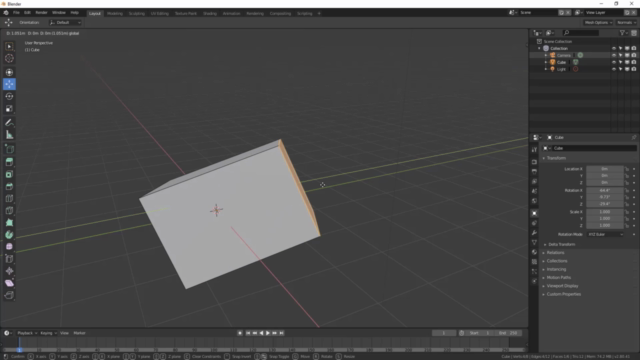Select the Select Box tool in toolbar
The image size is (640, 360).
click(9, 47)
